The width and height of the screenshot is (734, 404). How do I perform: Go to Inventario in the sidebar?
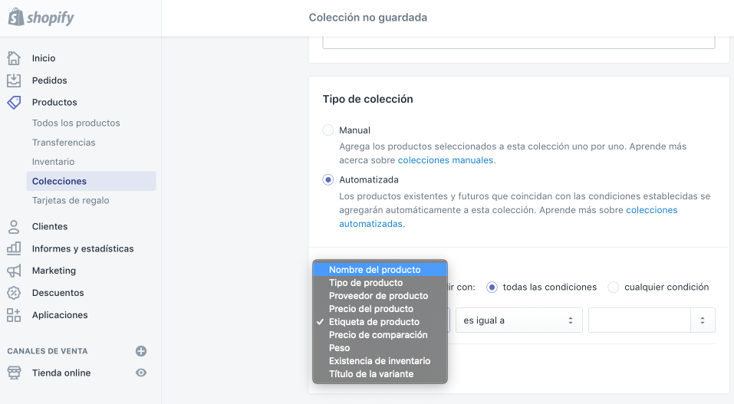pos(53,162)
